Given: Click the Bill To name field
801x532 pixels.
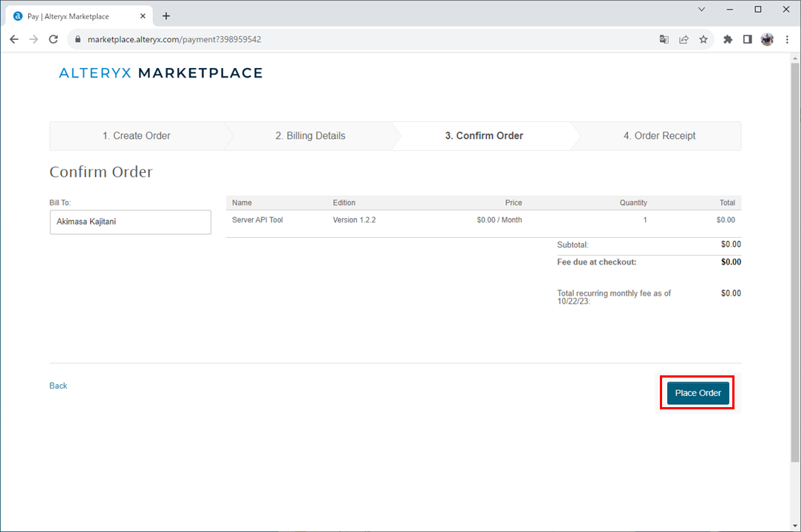Looking at the screenshot, I should [x=130, y=222].
